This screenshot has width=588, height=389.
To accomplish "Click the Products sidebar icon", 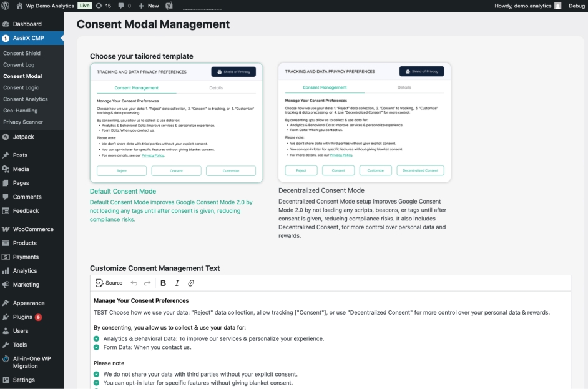I will coord(6,243).
